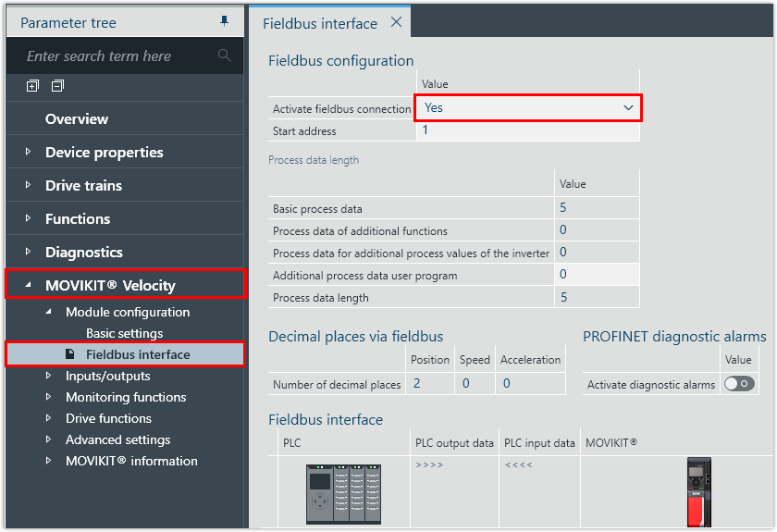The height and width of the screenshot is (532, 777).
Task: Click the PLC device image
Action: tap(343, 494)
